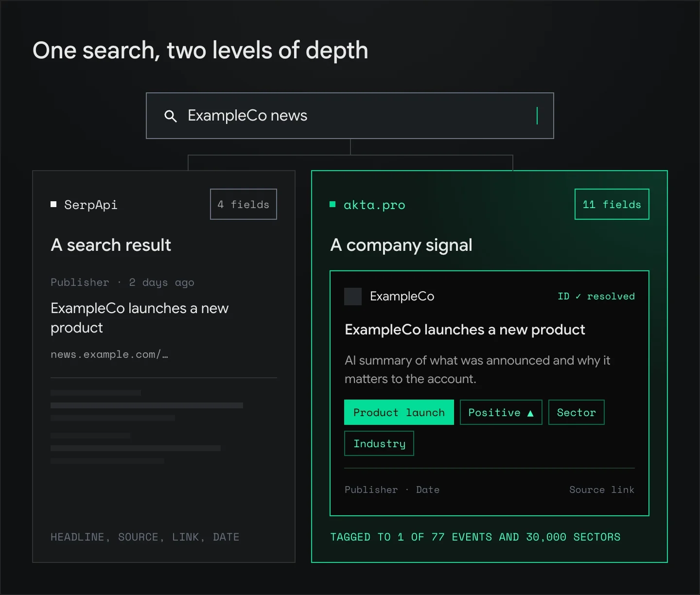This screenshot has width=700, height=595.
Task: Click the ExampleCo news search field
Action: click(350, 116)
